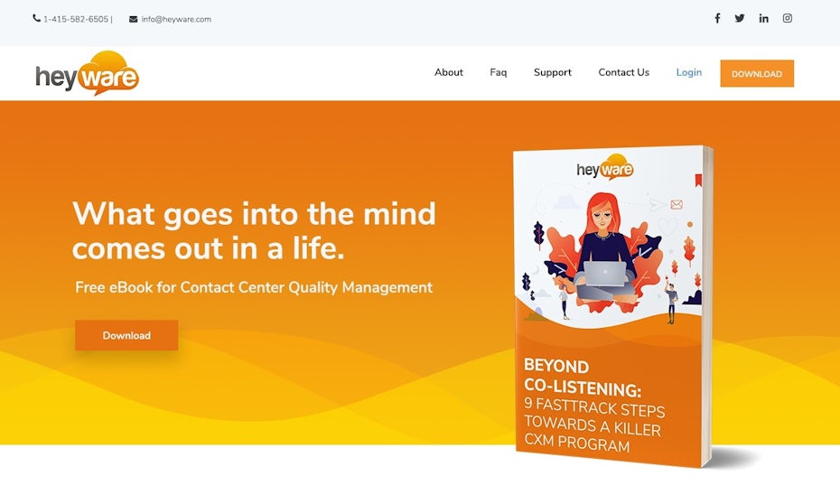The image size is (840, 504).
Task: Open the Facebook social icon
Action: pos(717,18)
